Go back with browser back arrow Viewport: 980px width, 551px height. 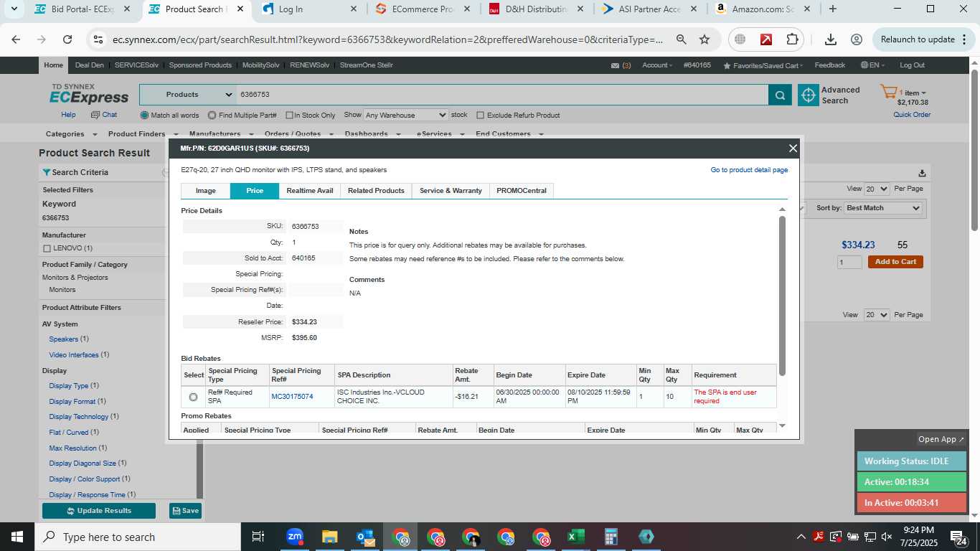pyautogui.click(x=16, y=39)
